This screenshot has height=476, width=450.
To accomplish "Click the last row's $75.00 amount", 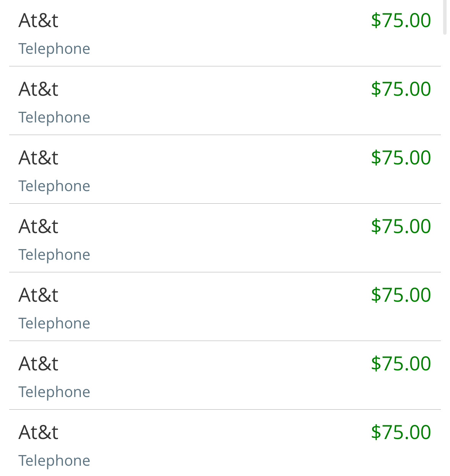I will point(401,433).
